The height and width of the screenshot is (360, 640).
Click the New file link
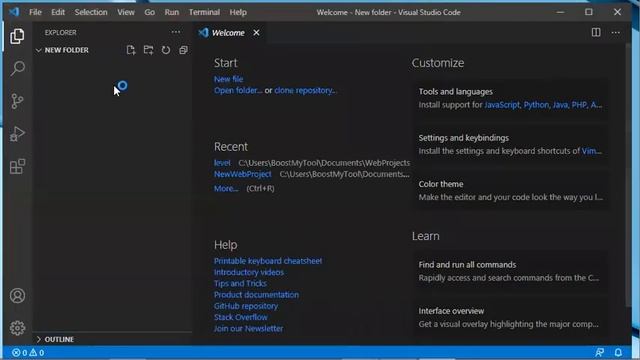coord(229,79)
